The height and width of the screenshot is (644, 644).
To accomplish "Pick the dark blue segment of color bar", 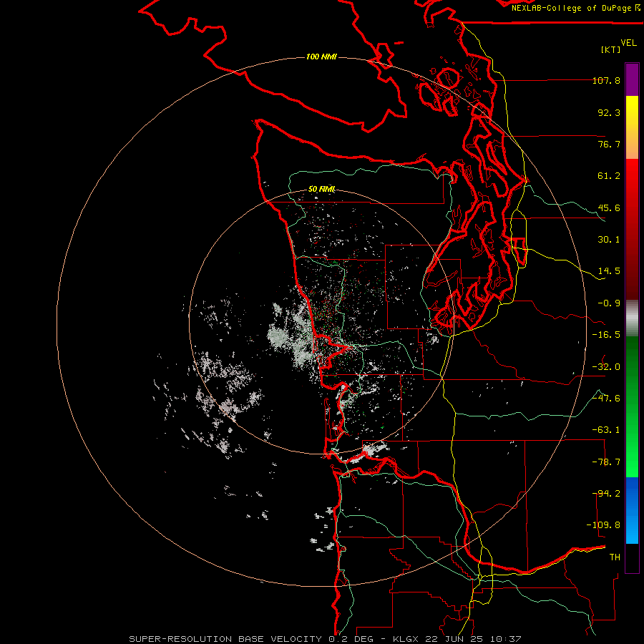I will pos(632,494).
